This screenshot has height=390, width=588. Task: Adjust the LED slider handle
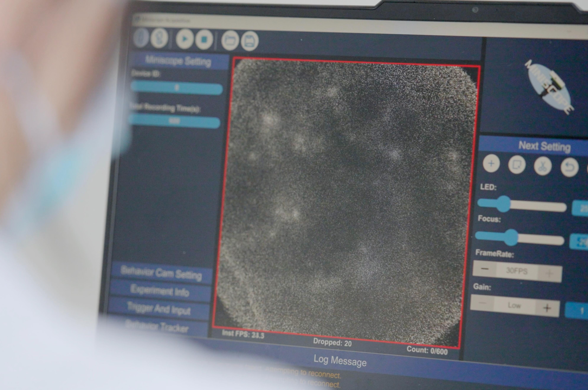pyautogui.click(x=504, y=204)
